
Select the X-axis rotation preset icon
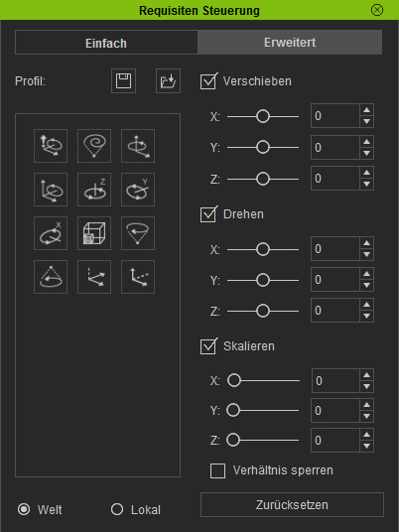coord(51,233)
